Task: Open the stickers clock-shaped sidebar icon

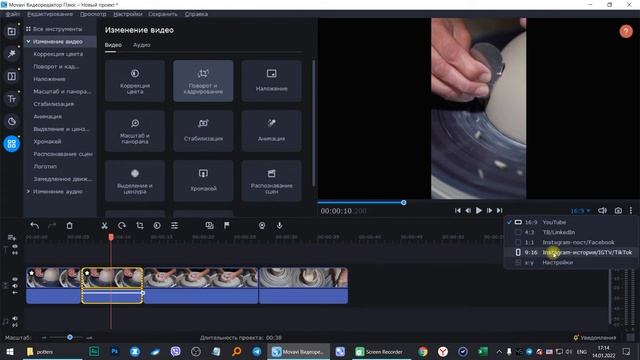Action: click(11, 121)
